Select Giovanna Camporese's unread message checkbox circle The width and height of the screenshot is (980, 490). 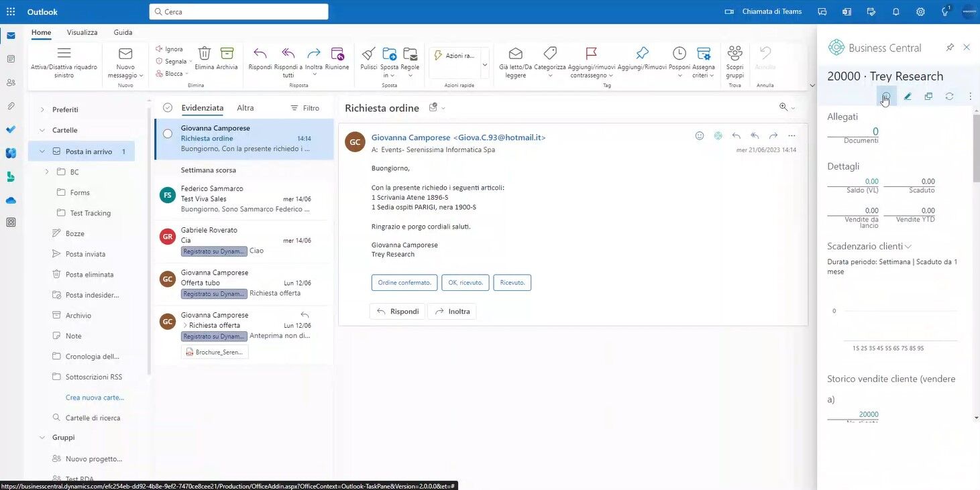[x=168, y=133]
